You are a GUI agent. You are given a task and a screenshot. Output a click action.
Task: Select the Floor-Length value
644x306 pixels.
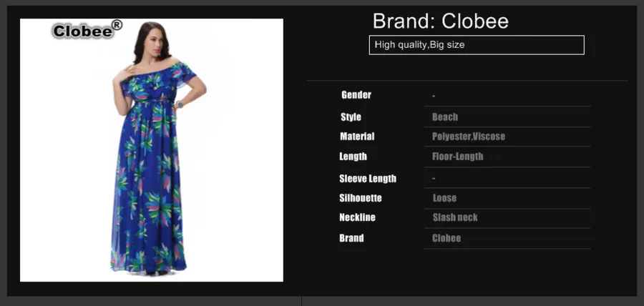coord(457,157)
